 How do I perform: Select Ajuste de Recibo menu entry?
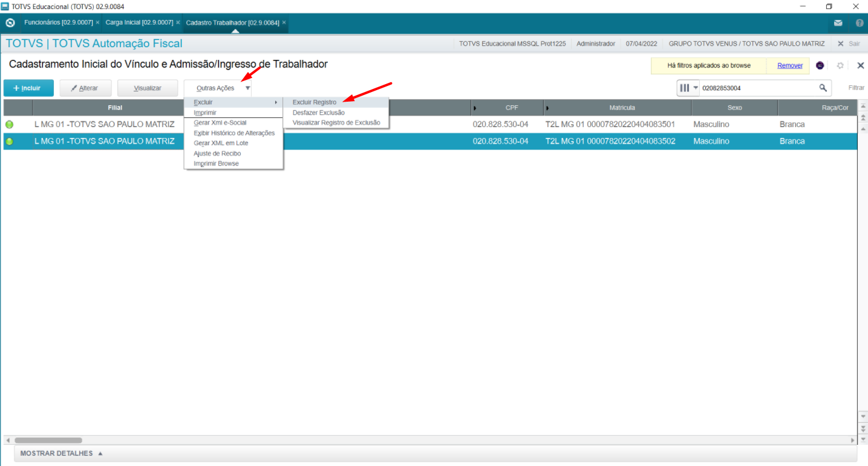point(233,154)
